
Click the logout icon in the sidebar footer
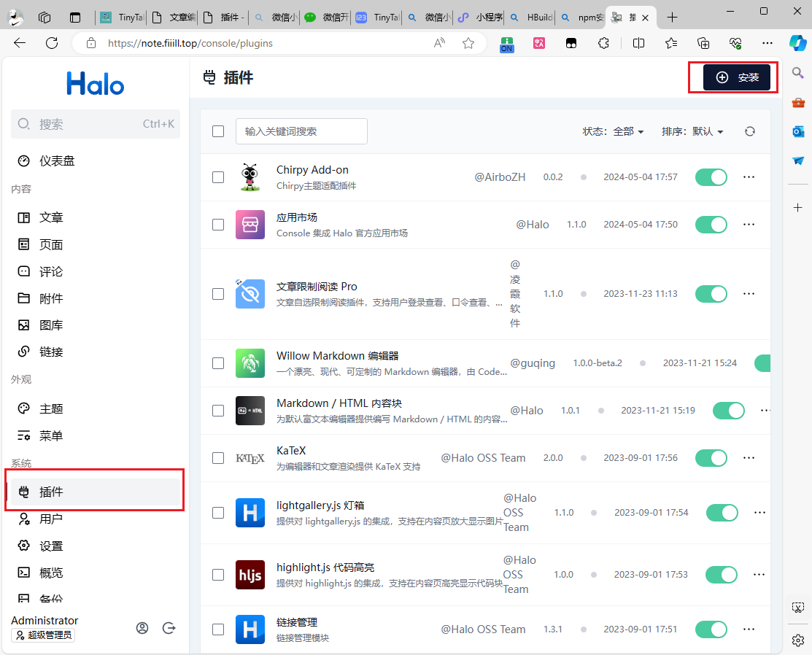[x=169, y=628]
